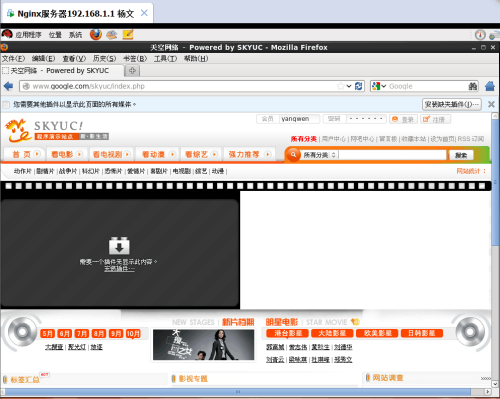Open the 所有分类 search category dropdown
Viewport: 500px width, 399px height.
[319, 155]
